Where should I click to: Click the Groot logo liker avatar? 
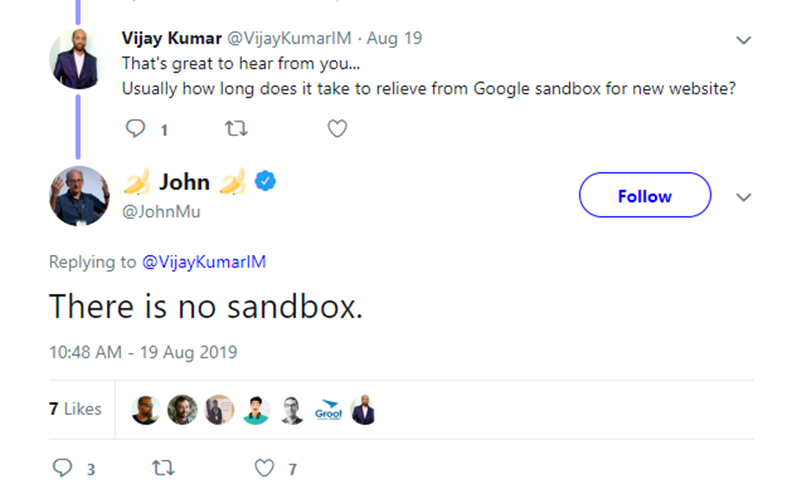[327, 410]
